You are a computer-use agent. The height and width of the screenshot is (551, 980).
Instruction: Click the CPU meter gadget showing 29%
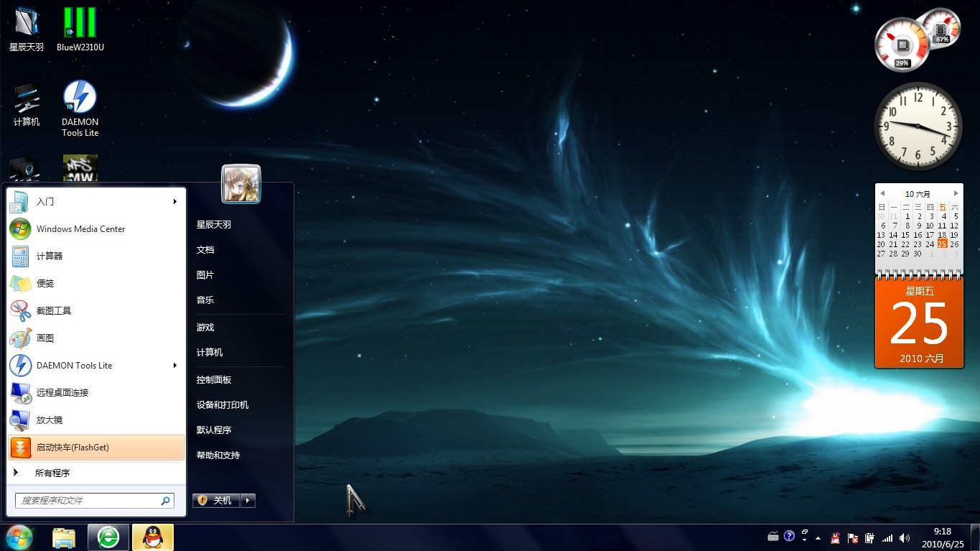[x=902, y=45]
